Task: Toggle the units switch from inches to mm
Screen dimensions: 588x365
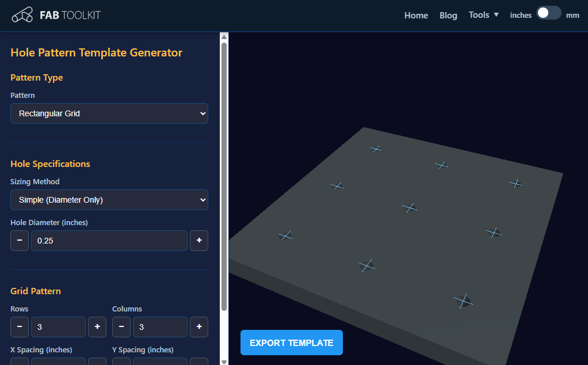Action: 548,12
